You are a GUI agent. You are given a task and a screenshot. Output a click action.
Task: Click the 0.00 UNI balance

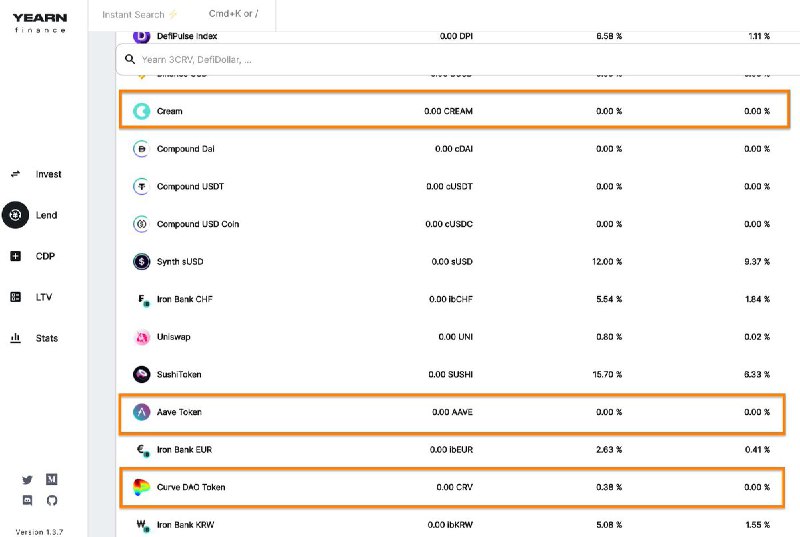point(456,337)
